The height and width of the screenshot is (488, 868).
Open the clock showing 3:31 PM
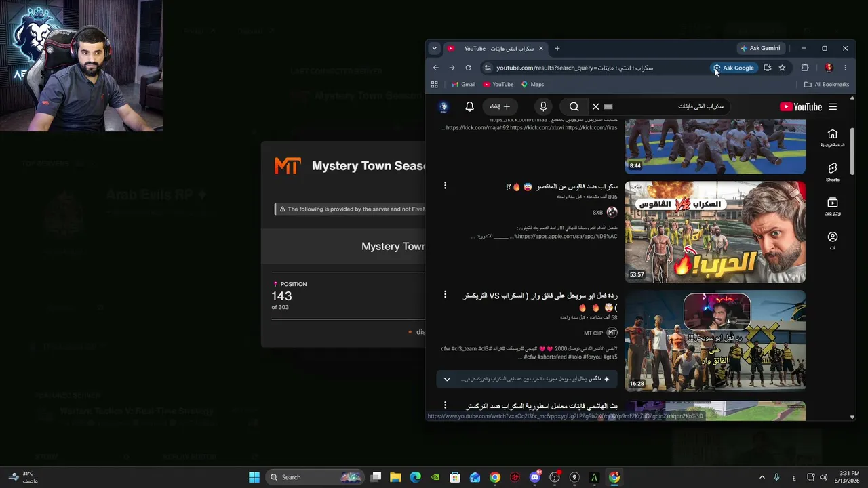point(848,477)
